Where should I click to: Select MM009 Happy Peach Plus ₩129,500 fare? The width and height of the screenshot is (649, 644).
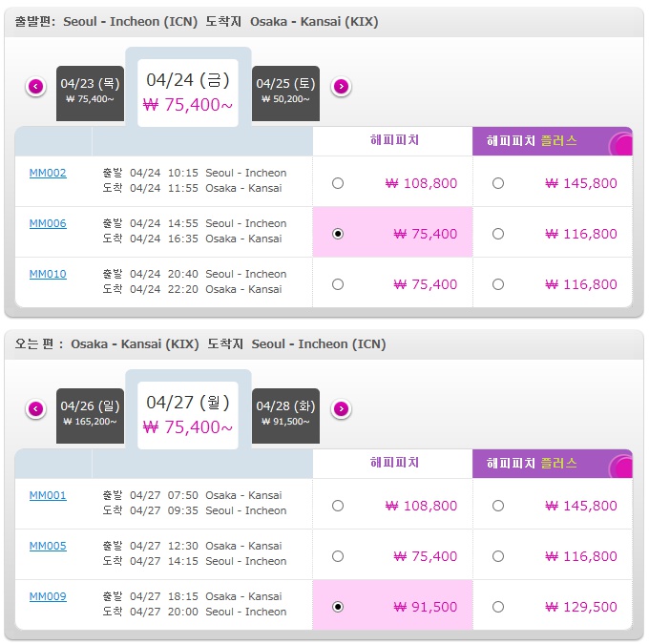(498, 607)
